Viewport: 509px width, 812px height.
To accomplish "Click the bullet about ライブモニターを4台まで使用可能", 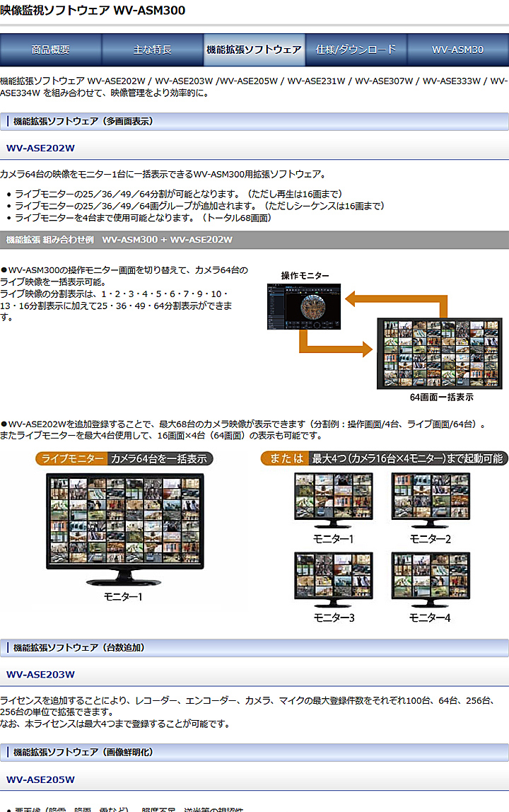I will pos(143,218).
